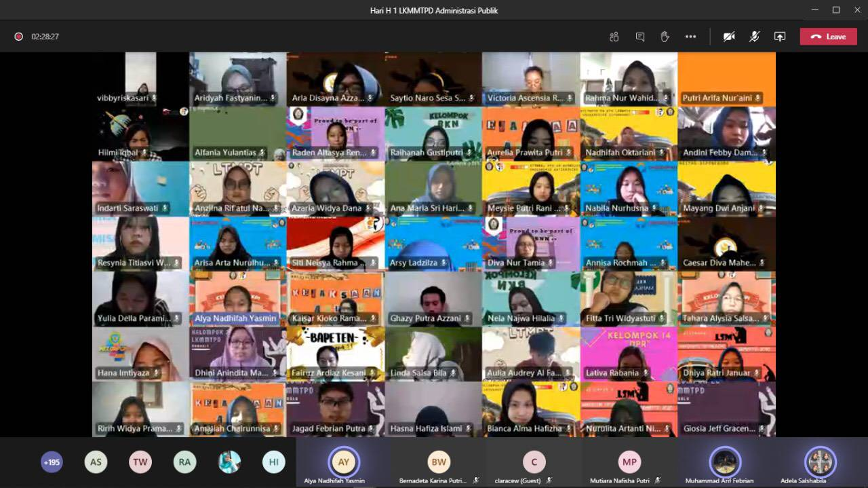Click the red recording indicator
The image size is (868, 488).
coord(19,37)
